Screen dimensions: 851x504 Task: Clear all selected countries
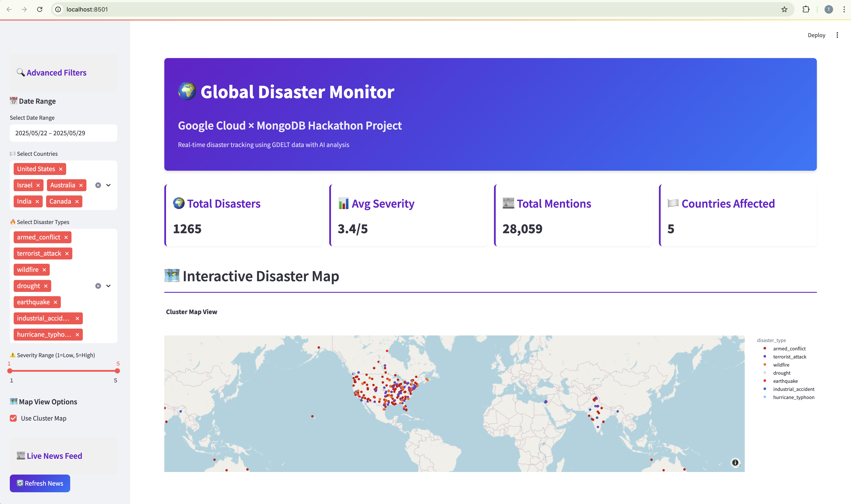98,185
